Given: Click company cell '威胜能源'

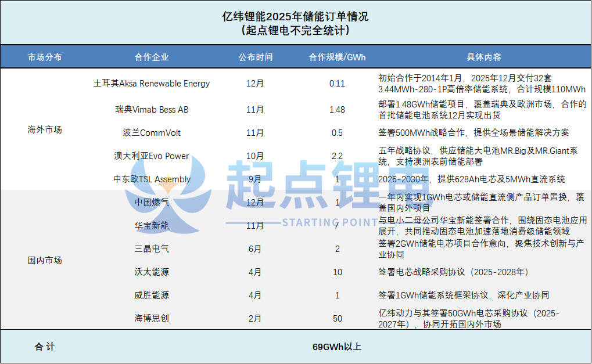Looking at the screenshot, I should click(152, 295).
